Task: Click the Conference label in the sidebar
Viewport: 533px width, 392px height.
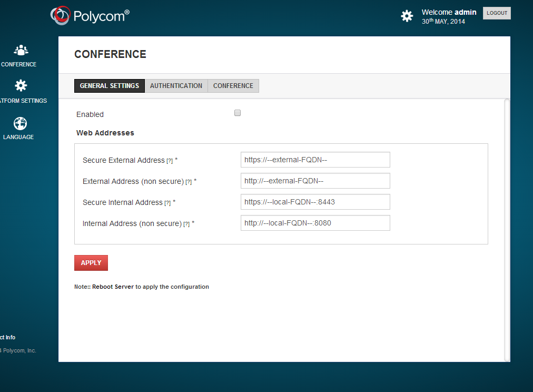Action: coord(18,64)
